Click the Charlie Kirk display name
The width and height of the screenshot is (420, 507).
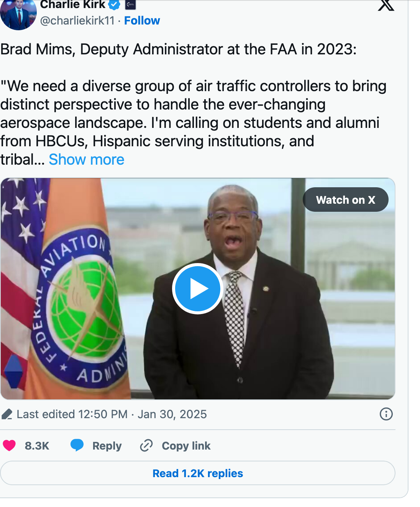72,5
